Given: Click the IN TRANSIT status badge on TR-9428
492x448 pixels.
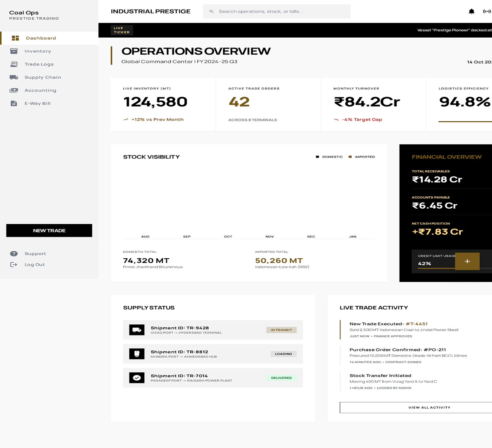Looking at the screenshot, I should [x=281, y=330].
